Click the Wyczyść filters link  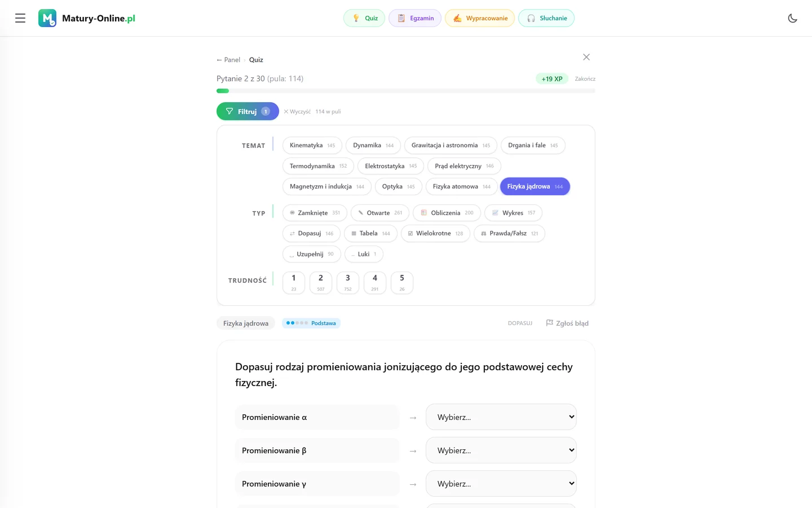(297, 111)
